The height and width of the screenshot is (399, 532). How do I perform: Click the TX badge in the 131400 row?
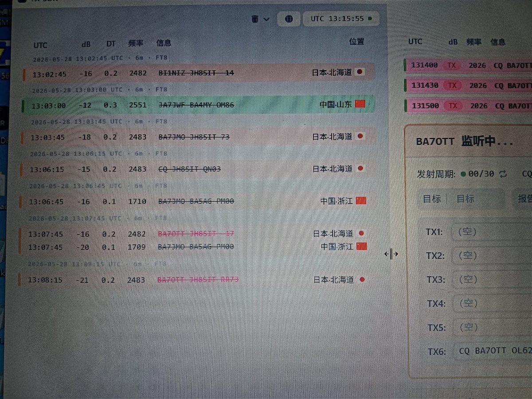click(452, 65)
